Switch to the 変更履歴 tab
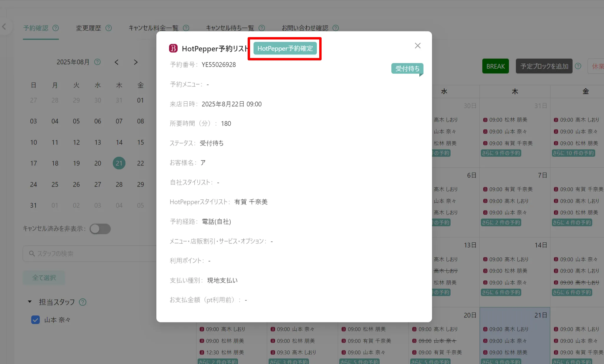The width and height of the screenshot is (604, 364). click(88, 28)
